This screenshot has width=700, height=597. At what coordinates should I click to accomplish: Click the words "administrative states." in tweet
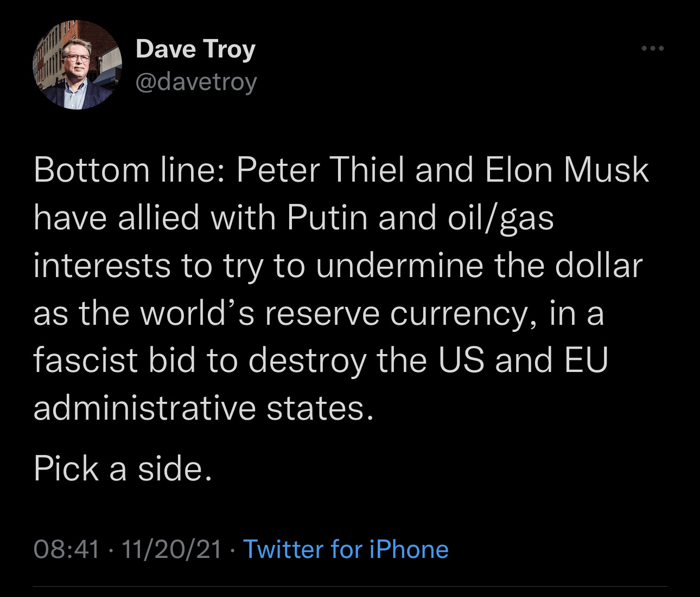[x=203, y=408]
